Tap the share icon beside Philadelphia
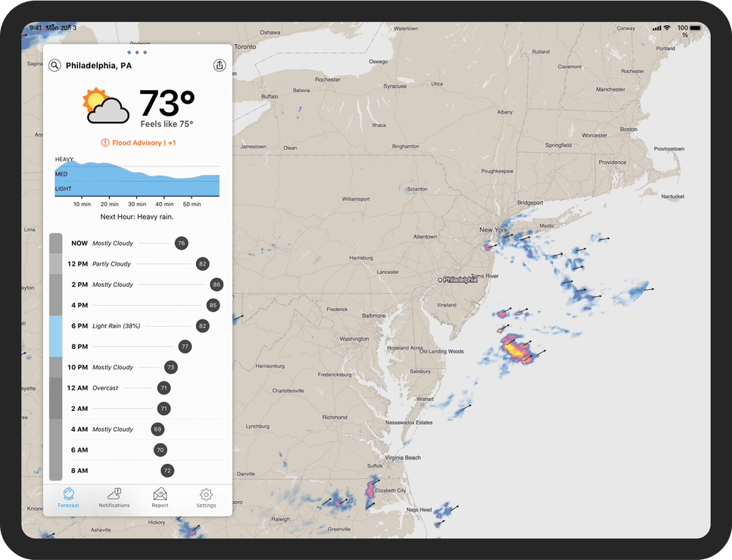 [220, 65]
